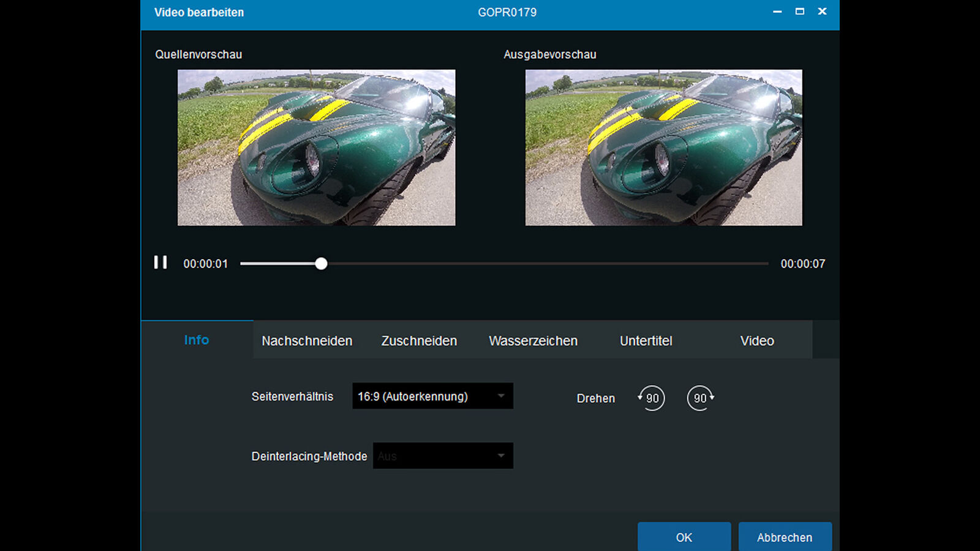Switch to the Nachschneiden tab
The width and height of the screenshot is (980, 551).
[306, 340]
